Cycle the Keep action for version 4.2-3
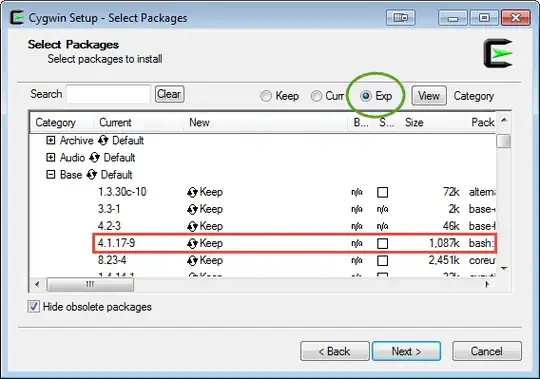Image resolution: width=540 pixels, height=379 pixels. 192,226
